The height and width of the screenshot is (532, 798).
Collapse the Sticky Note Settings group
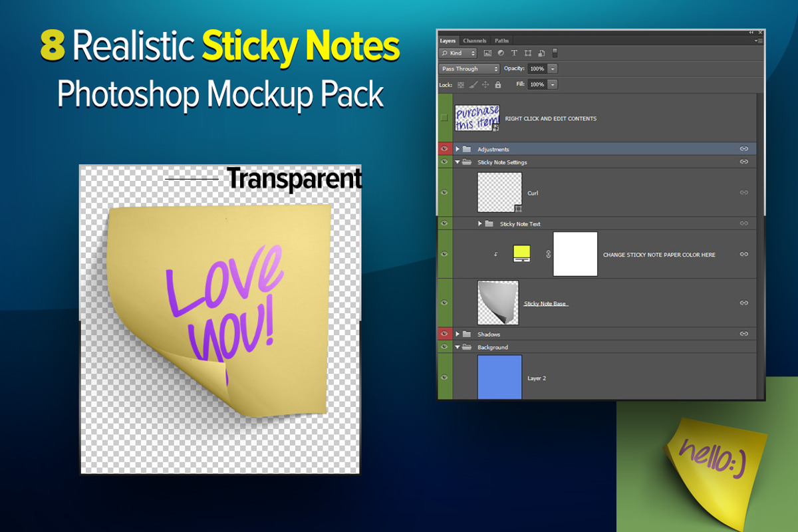click(x=458, y=162)
